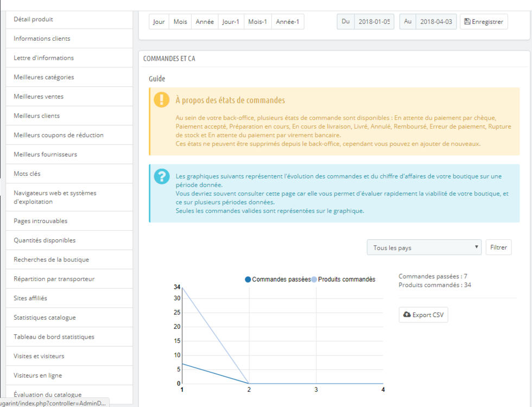Click the Commandes passées : 7 text

pos(433,276)
